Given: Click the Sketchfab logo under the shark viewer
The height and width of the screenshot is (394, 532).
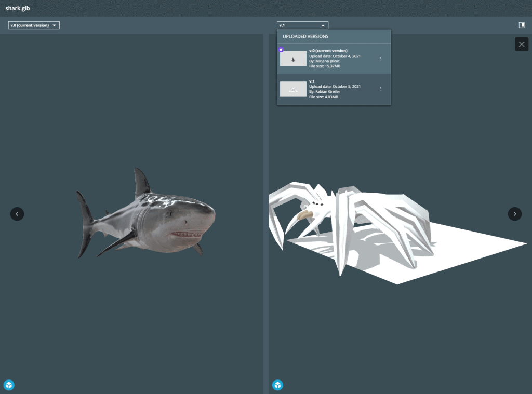Looking at the screenshot, I should tap(9, 385).
